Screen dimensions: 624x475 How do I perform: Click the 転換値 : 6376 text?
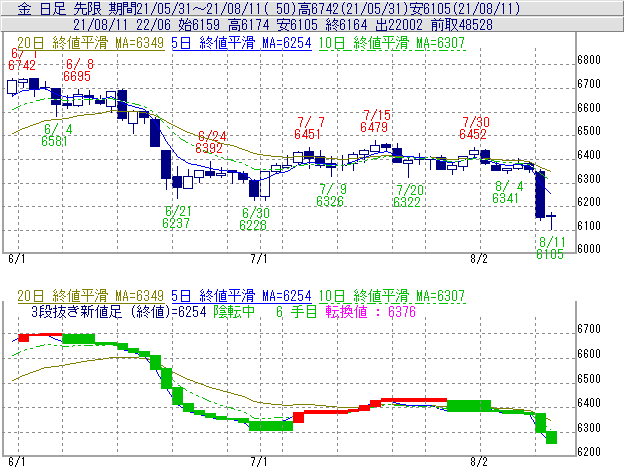click(371, 311)
